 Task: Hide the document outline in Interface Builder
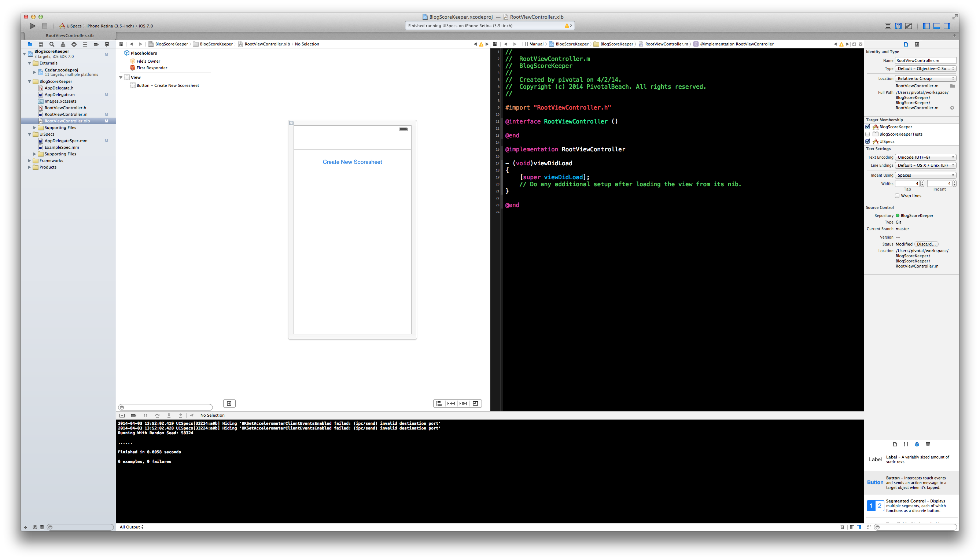229,404
